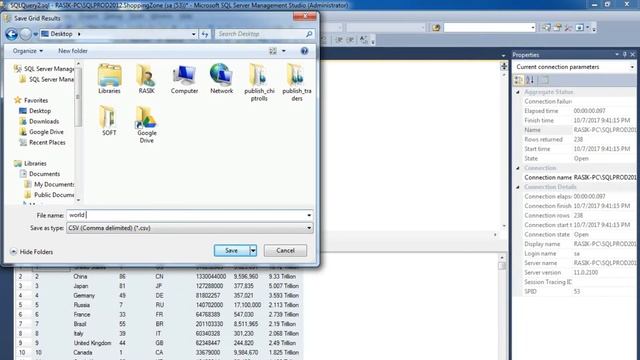This screenshot has width=640, height=360.
Task: Select the Russia cell in results
Action: (x=82, y=305)
